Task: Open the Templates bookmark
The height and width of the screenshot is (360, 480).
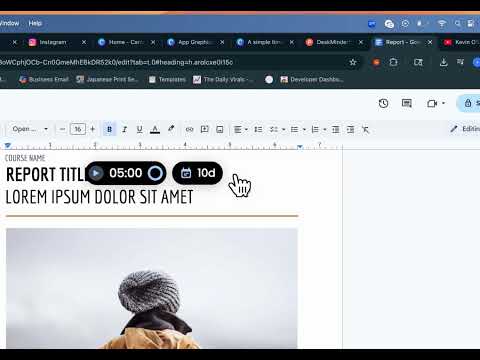Action: pyautogui.click(x=167, y=79)
